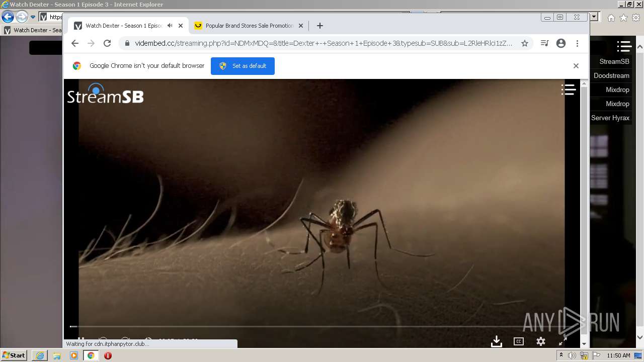Enter fullscreen in the video player
The height and width of the screenshot is (362, 644).
[x=563, y=341]
